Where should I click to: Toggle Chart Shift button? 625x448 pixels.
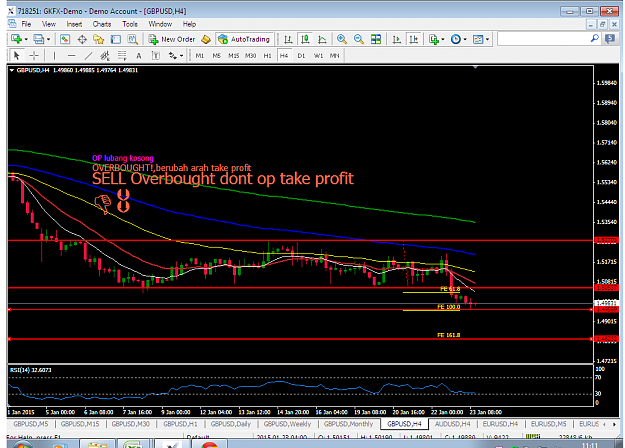(x=414, y=39)
